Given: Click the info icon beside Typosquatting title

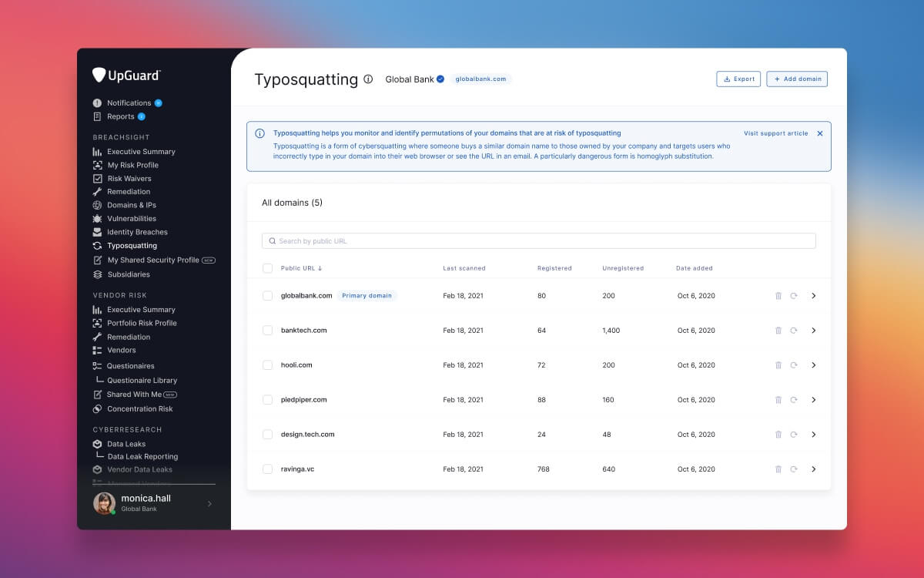Looking at the screenshot, I should point(368,79).
